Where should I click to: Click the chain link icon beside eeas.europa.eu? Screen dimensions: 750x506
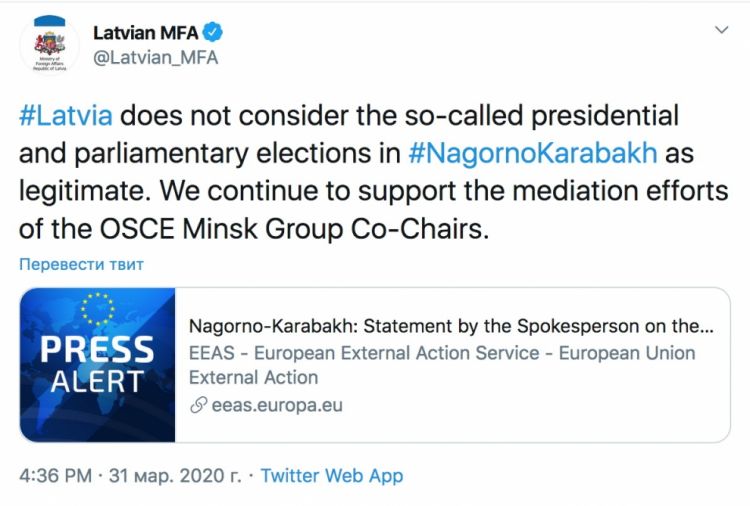[x=198, y=405]
